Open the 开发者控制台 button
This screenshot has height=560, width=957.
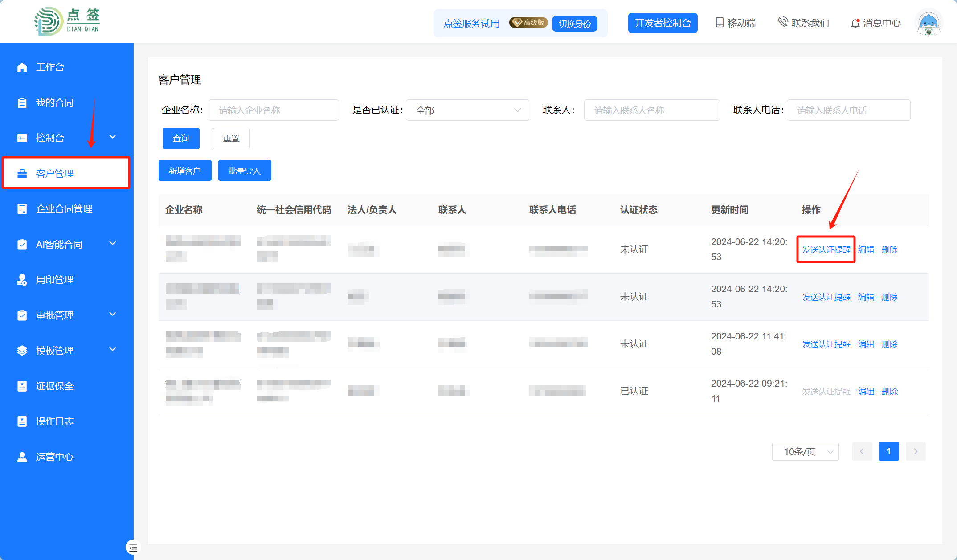click(663, 23)
